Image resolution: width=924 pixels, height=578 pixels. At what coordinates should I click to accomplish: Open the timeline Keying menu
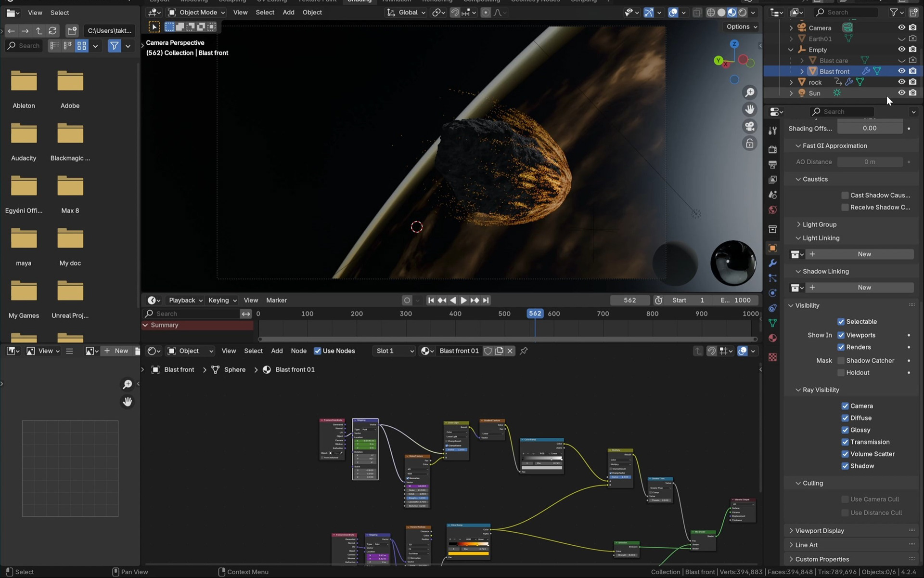coord(222,300)
